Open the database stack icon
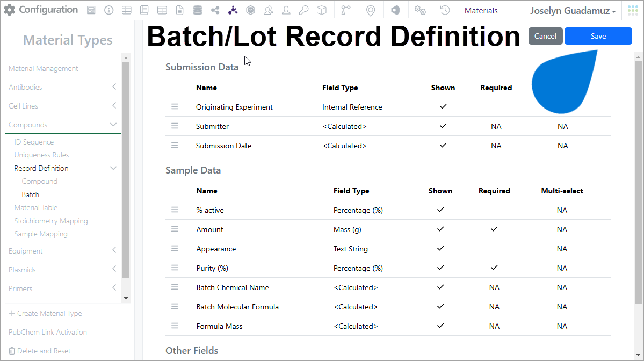The width and height of the screenshot is (644, 361). [x=198, y=10]
